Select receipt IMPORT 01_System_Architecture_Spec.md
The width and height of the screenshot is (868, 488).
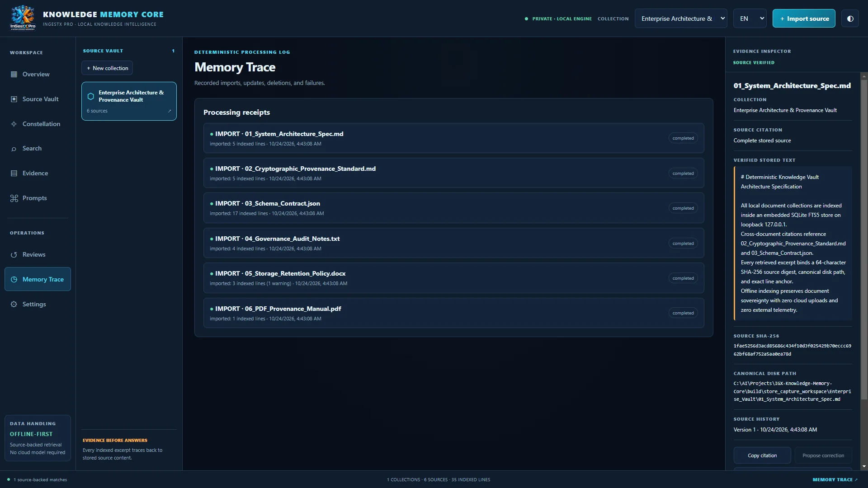click(x=453, y=138)
